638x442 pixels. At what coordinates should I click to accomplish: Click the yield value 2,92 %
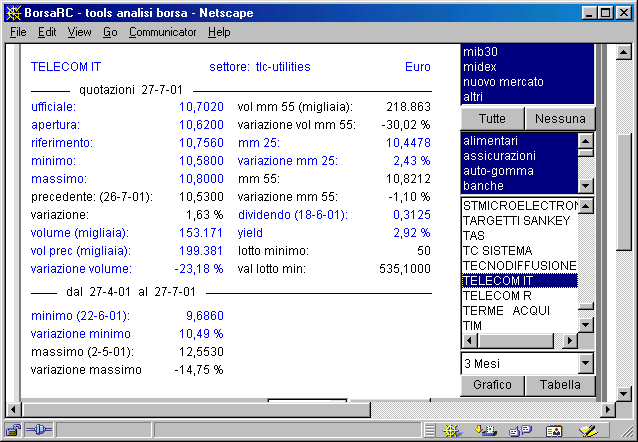412,233
